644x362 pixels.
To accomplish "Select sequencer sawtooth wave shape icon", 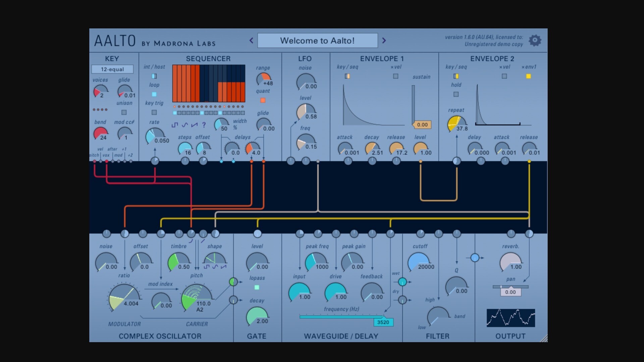I will tap(194, 125).
